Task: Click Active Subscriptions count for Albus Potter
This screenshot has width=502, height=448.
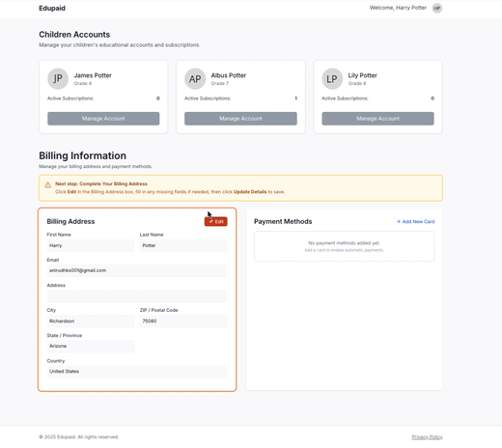Action: (295, 98)
